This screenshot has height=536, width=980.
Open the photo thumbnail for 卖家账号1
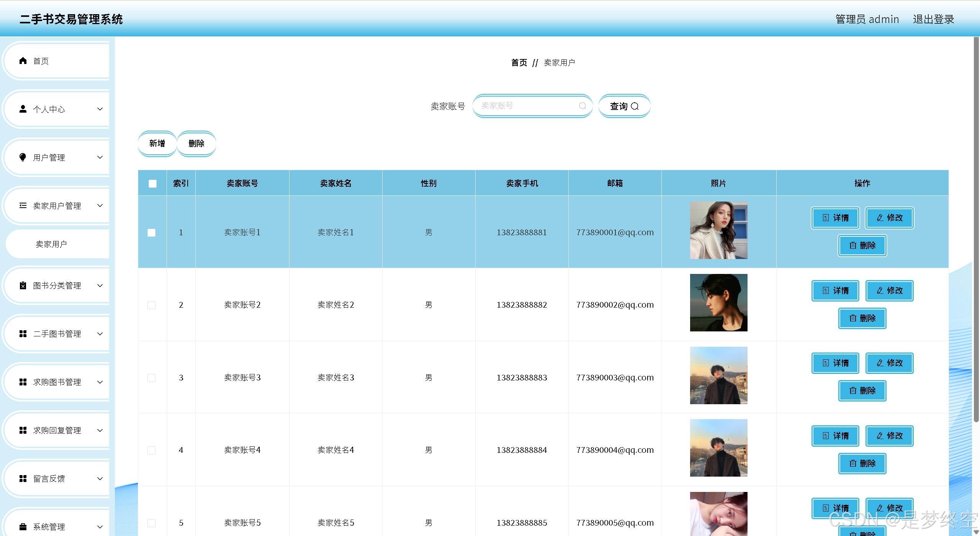tap(718, 230)
